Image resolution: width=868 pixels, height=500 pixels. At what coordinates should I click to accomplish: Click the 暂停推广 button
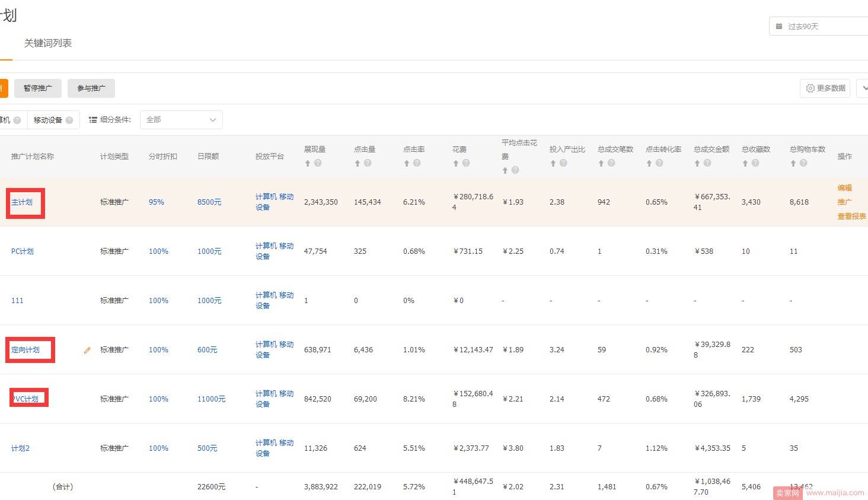[38, 88]
